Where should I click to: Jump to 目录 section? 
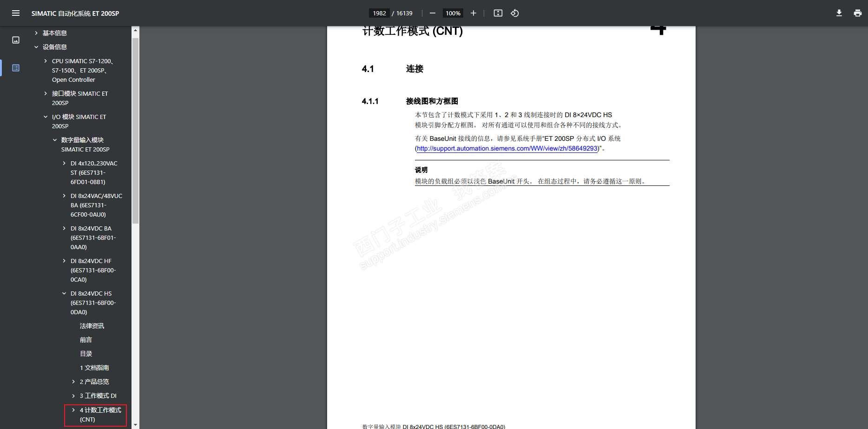coord(86,354)
